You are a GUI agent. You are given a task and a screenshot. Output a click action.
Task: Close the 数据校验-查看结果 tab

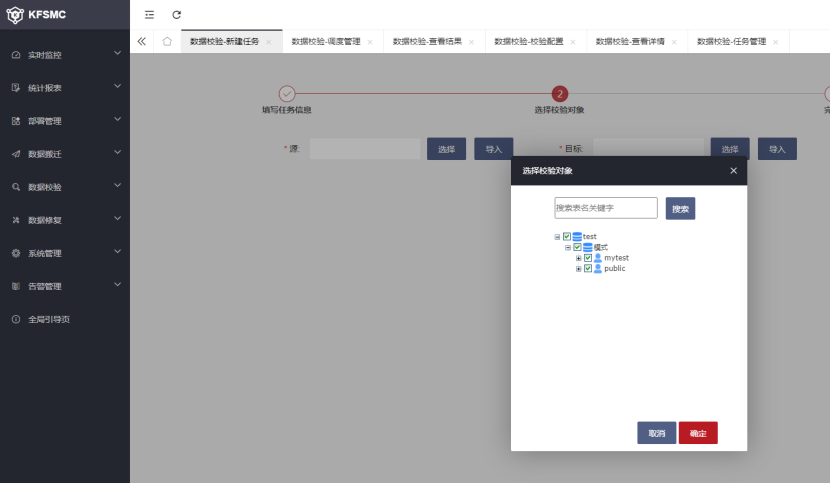471,42
